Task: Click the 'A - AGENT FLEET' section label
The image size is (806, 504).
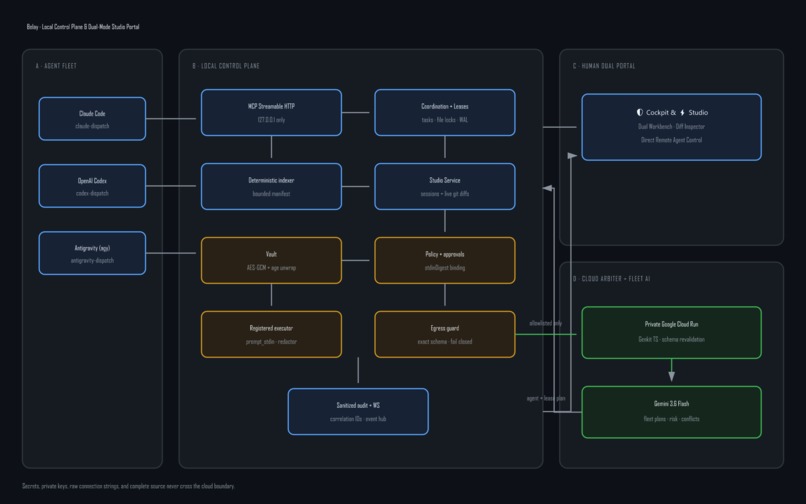Action: [x=56, y=66]
